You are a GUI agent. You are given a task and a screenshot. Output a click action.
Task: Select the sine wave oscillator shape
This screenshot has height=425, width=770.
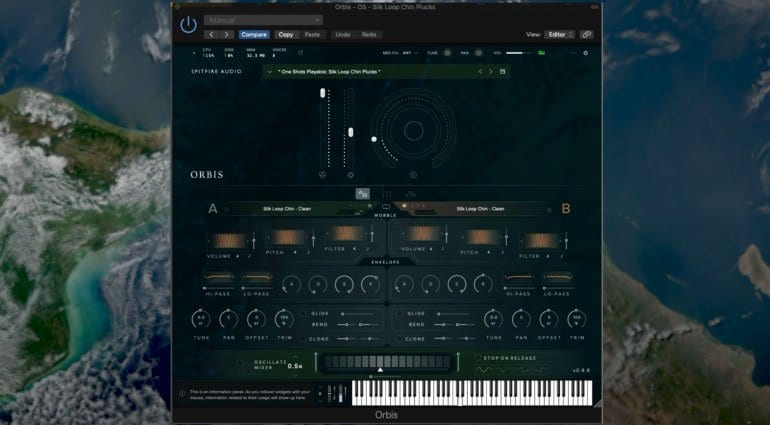484,369
